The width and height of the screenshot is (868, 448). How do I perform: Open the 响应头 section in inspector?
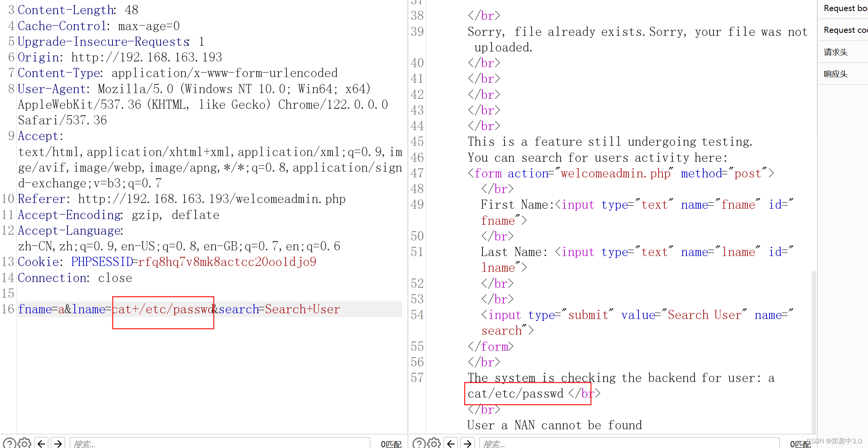844,74
